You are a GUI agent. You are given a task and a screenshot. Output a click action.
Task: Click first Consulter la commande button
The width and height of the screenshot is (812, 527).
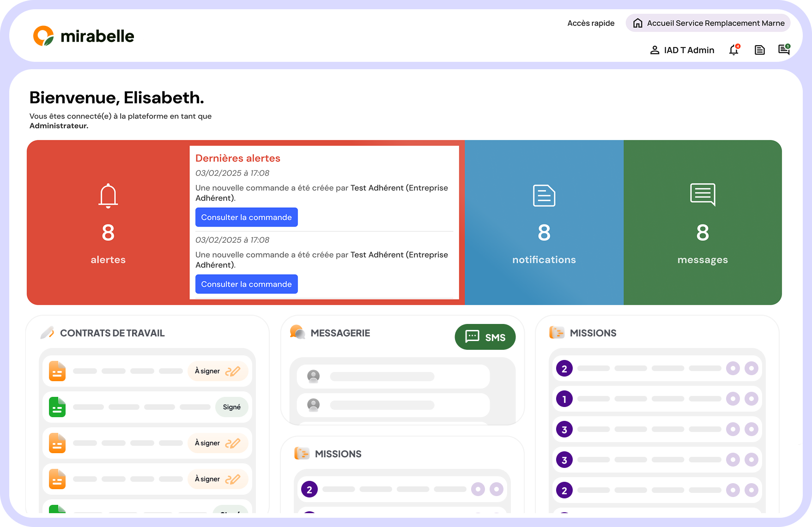click(246, 217)
